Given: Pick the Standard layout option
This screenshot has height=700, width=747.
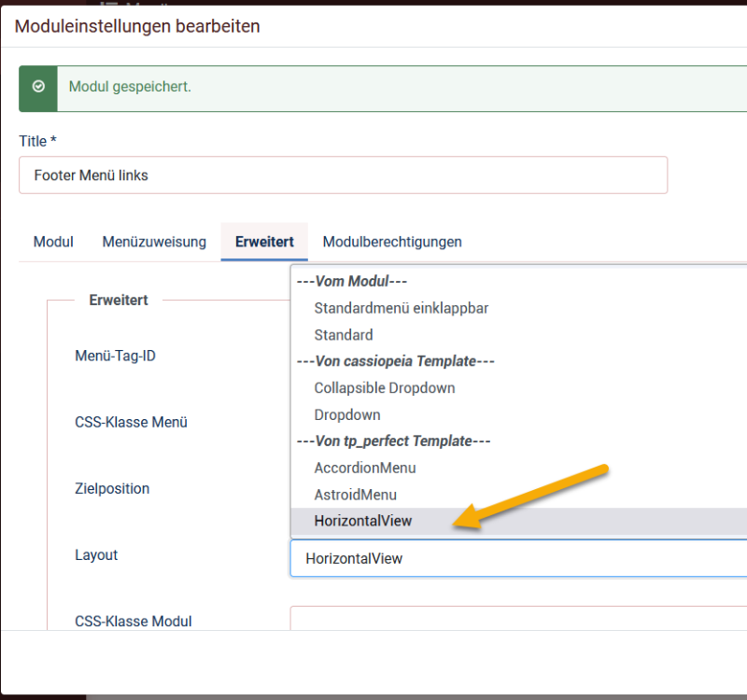Looking at the screenshot, I should click(519, 335).
